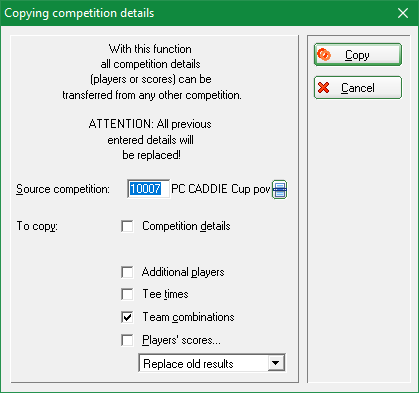Select the source competition number field 10007
The image size is (419, 393).
click(148, 189)
